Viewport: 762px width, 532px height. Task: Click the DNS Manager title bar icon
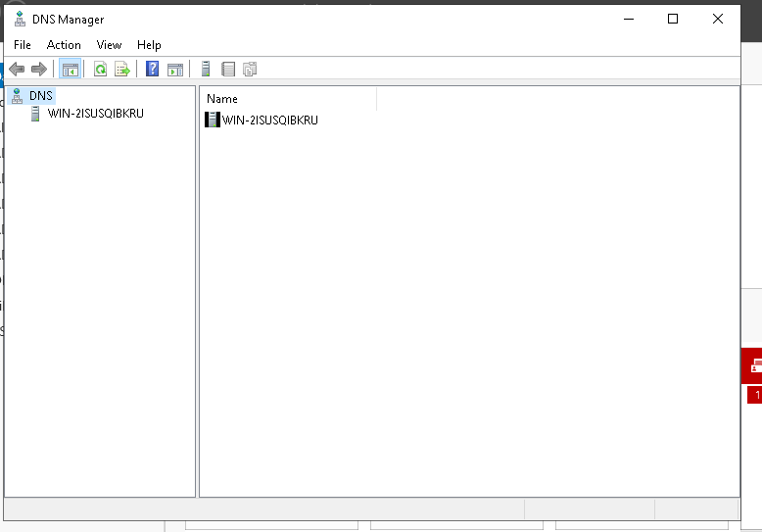20,19
